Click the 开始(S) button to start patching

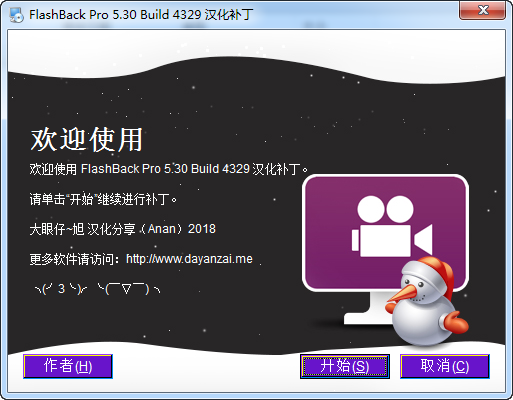(x=345, y=366)
